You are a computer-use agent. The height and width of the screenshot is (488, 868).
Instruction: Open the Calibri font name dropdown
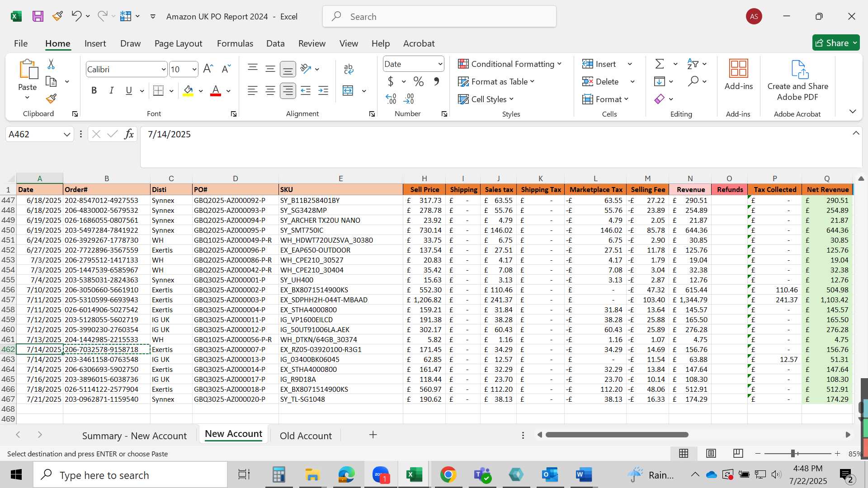click(x=163, y=69)
